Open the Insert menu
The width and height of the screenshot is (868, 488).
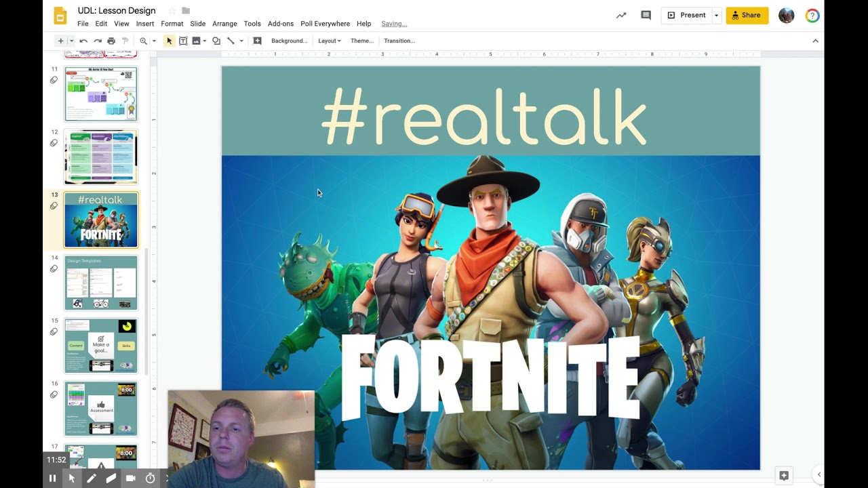145,24
